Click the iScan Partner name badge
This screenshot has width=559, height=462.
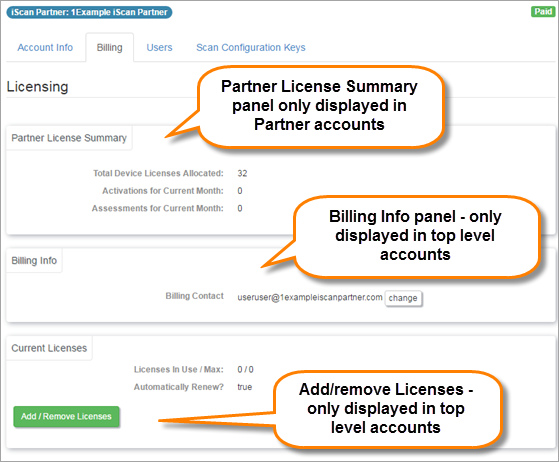[x=89, y=12]
